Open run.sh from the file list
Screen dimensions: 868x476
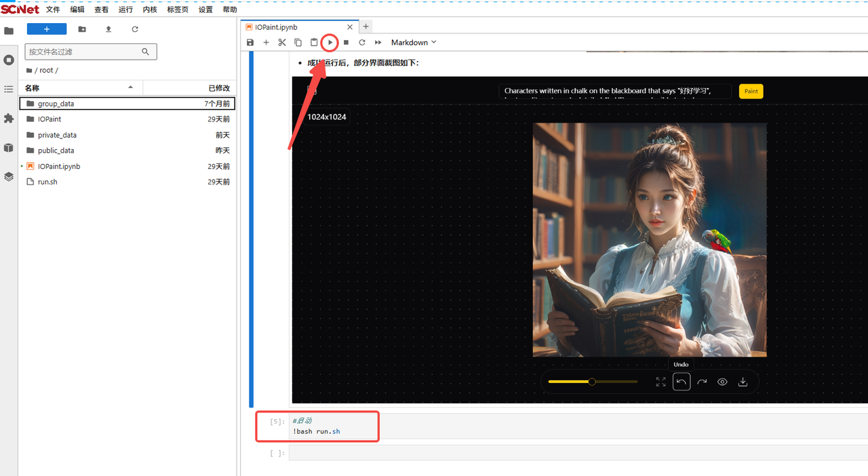[47, 182]
